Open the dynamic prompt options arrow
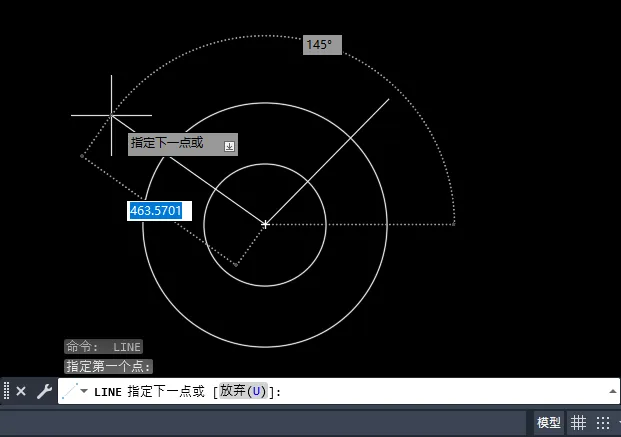The height and width of the screenshot is (437, 621). click(x=229, y=146)
